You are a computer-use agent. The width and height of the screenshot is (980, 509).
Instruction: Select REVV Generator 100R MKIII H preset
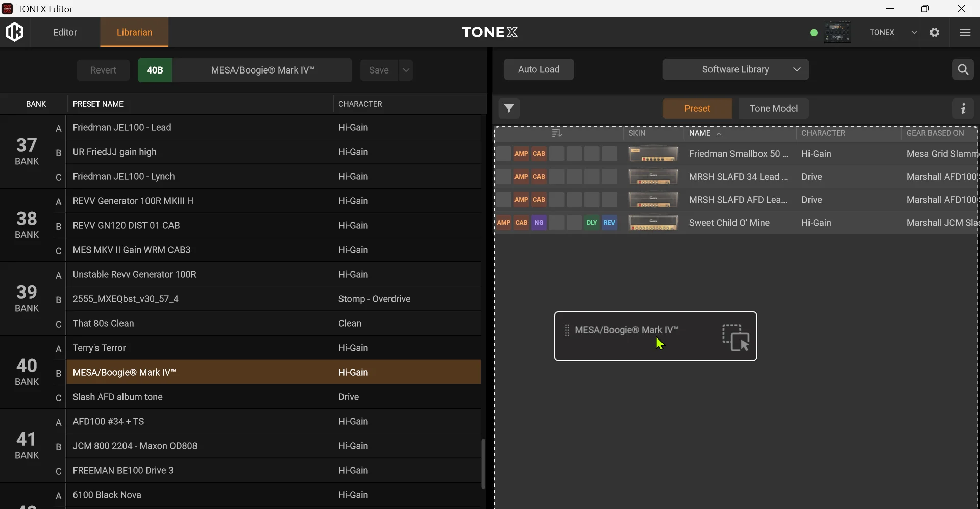(274, 201)
